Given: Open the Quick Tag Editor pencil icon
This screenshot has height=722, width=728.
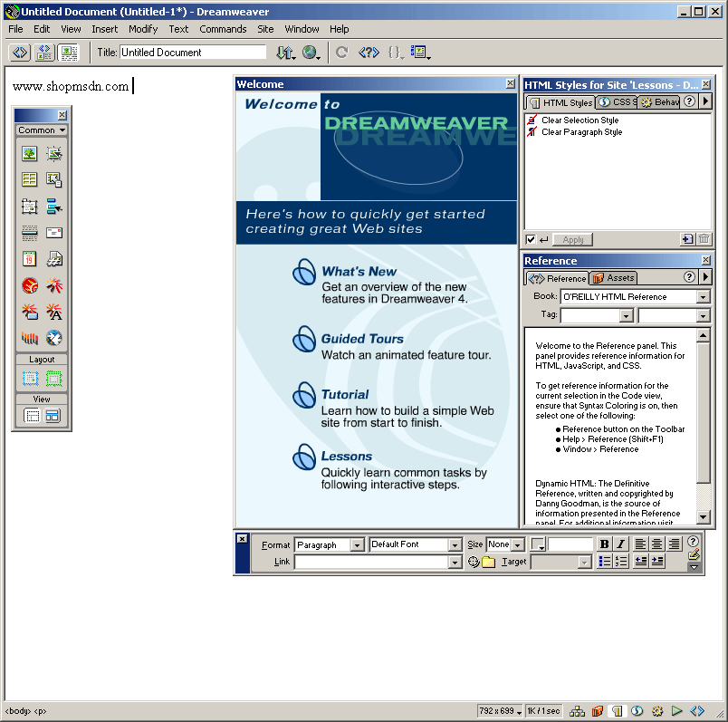Looking at the screenshot, I should click(x=694, y=554).
